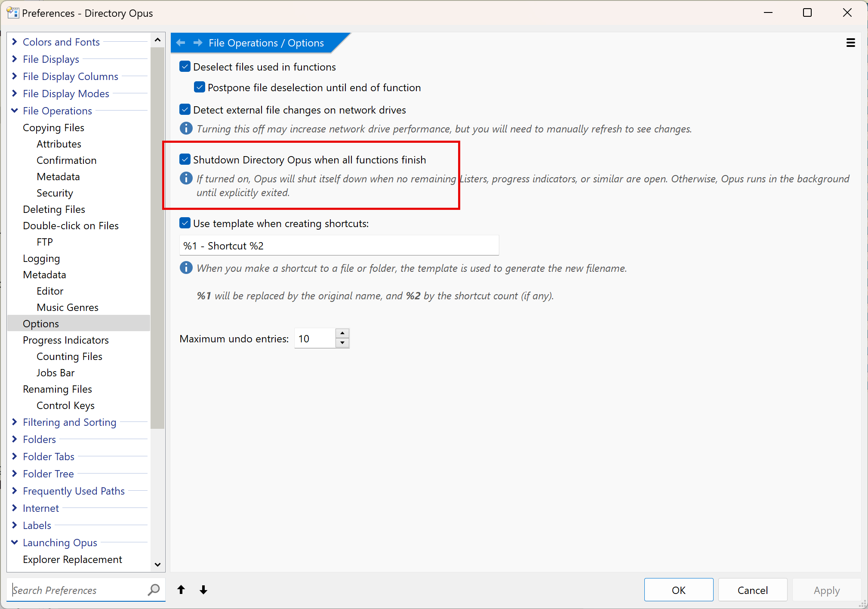Click tree scrollbar down arrow
Screen dimensions: 868x609
[x=157, y=565]
